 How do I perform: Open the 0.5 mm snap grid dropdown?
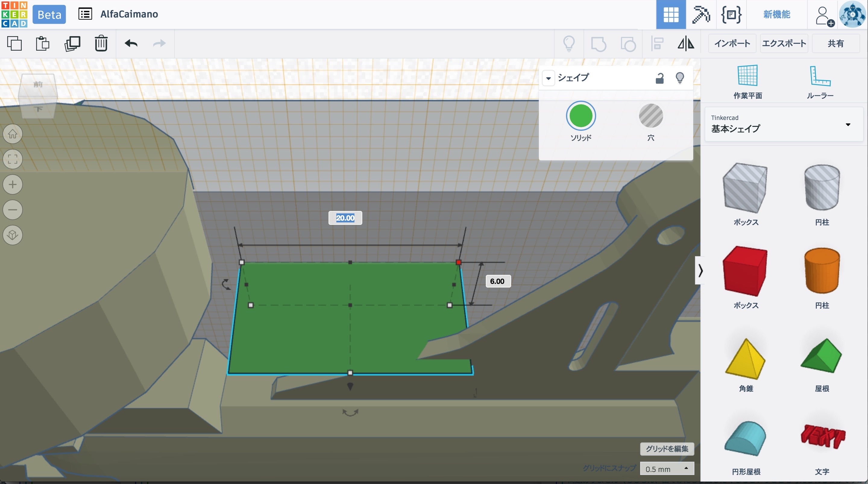[666, 469]
